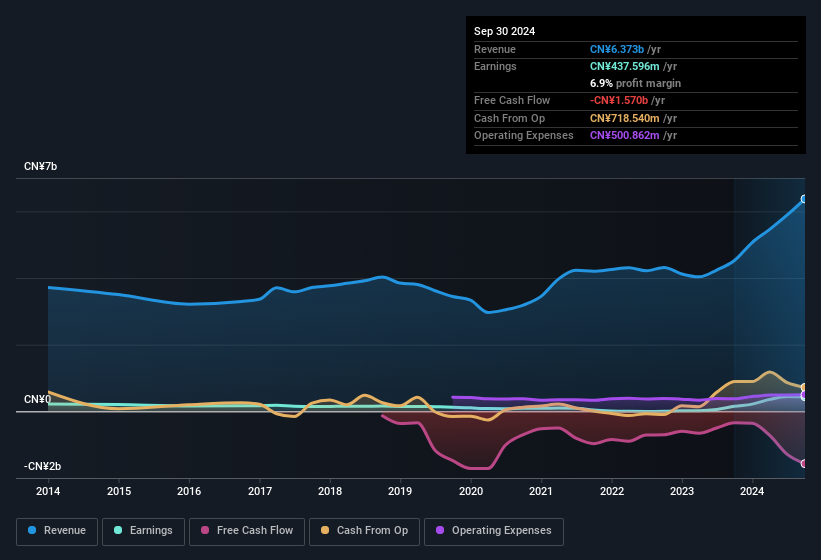Click the Cash From Op endpoint marker
This screenshot has height=560, width=821.
coord(804,388)
